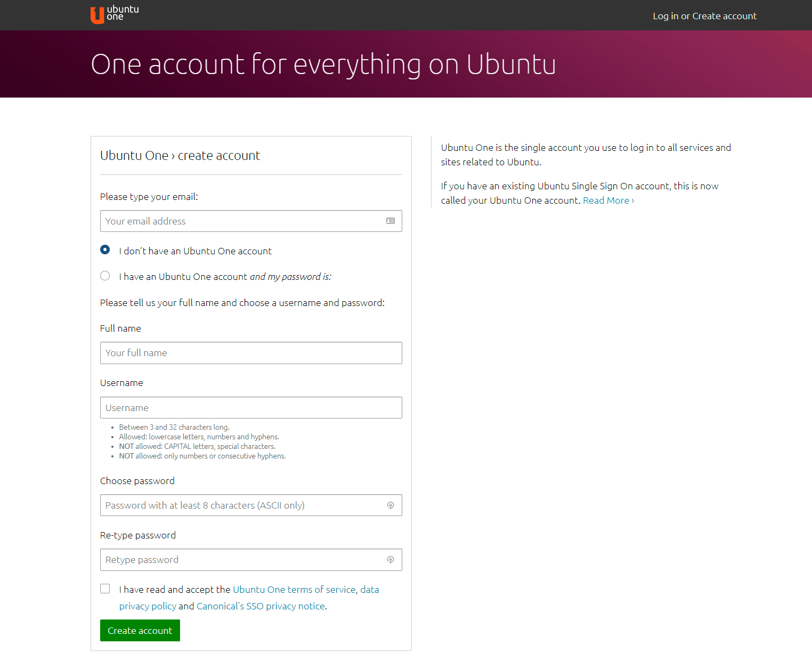Open the Read More link
Image resolution: width=812 pixels, height=668 pixels.
point(608,200)
